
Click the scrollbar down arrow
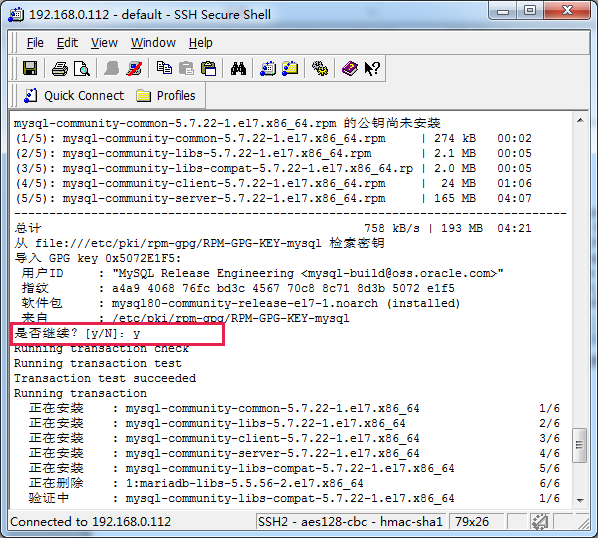tap(580, 500)
